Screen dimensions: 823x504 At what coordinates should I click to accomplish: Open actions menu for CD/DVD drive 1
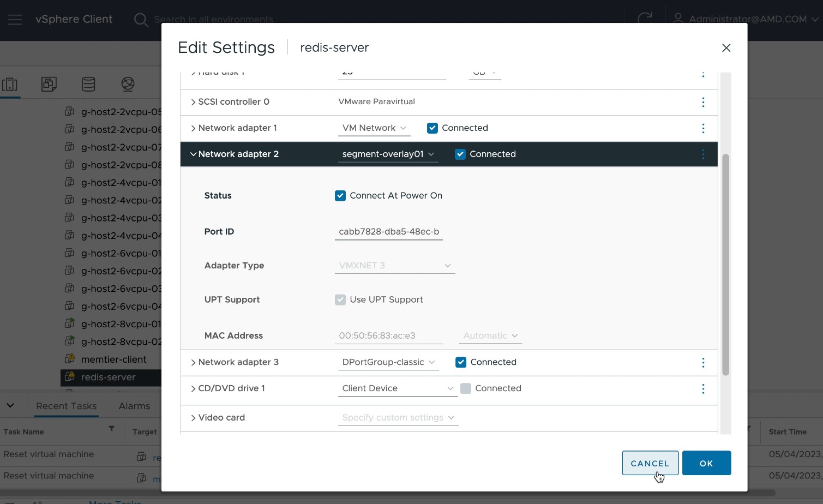point(703,388)
